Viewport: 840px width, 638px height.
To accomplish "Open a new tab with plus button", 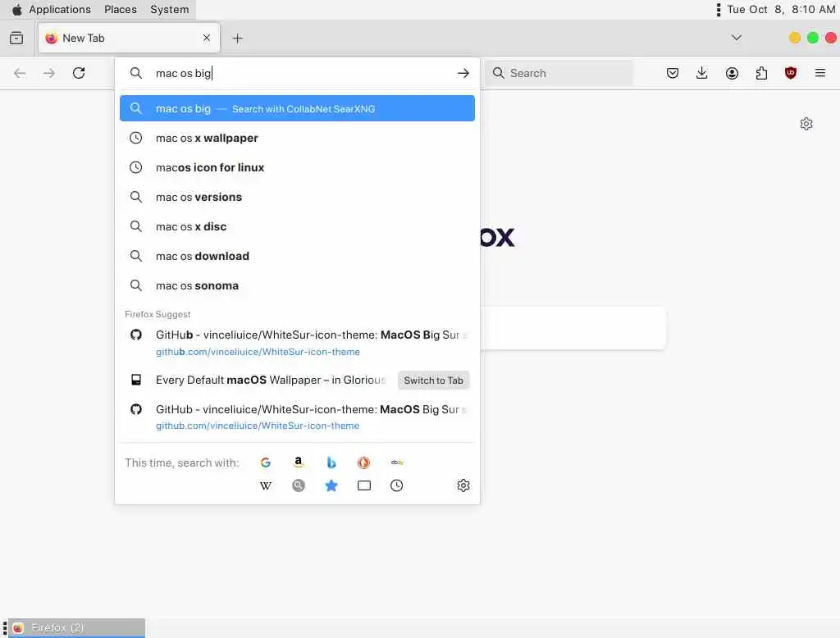I will point(237,38).
